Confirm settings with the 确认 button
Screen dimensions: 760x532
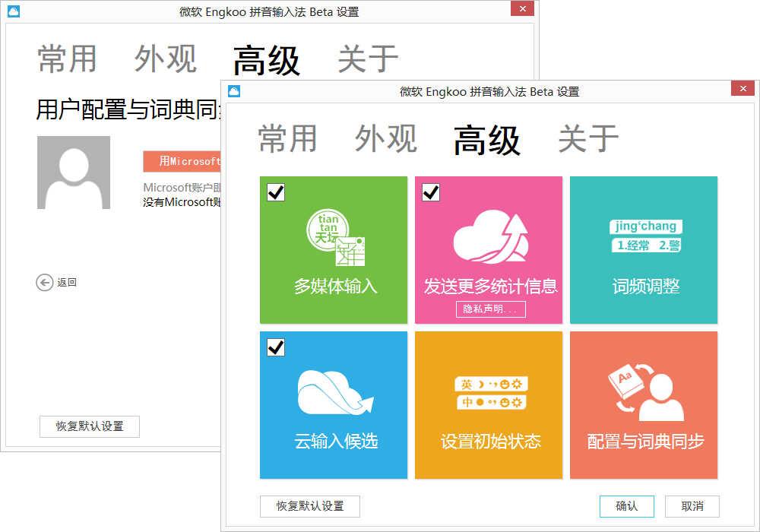(x=626, y=506)
